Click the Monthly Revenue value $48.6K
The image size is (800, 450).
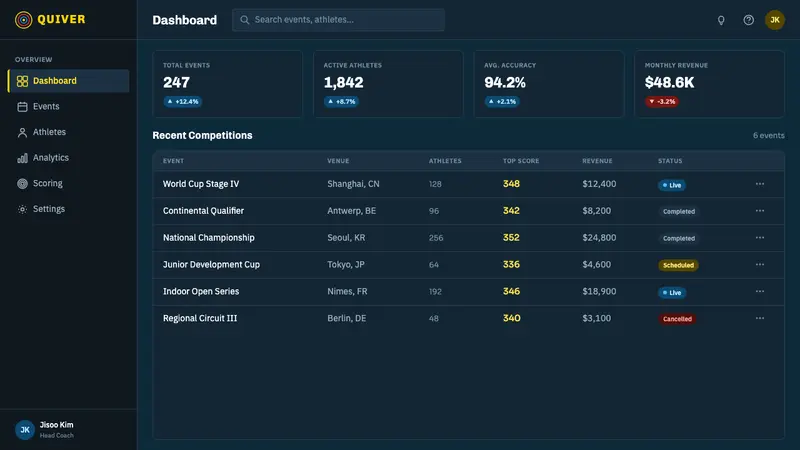pyautogui.click(x=669, y=82)
